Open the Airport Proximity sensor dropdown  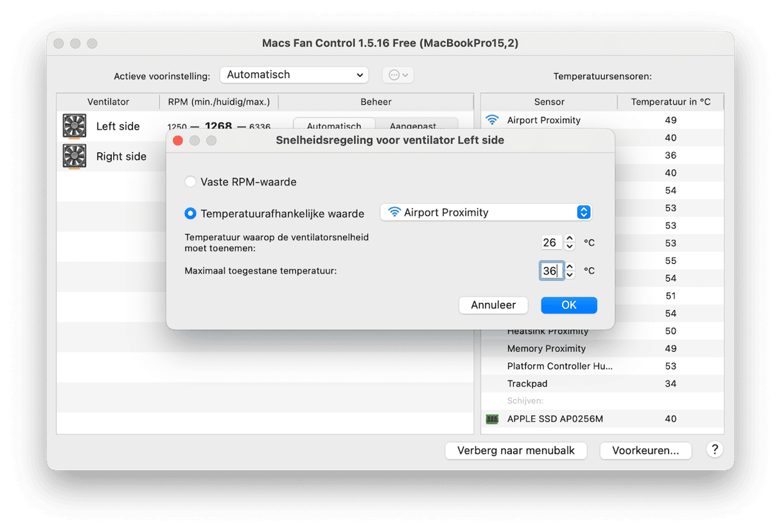pyautogui.click(x=486, y=212)
